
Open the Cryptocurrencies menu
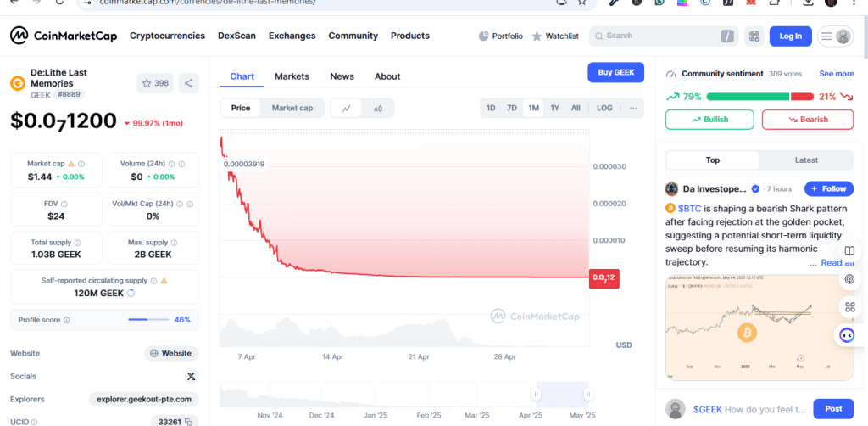(x=167, y=36)
